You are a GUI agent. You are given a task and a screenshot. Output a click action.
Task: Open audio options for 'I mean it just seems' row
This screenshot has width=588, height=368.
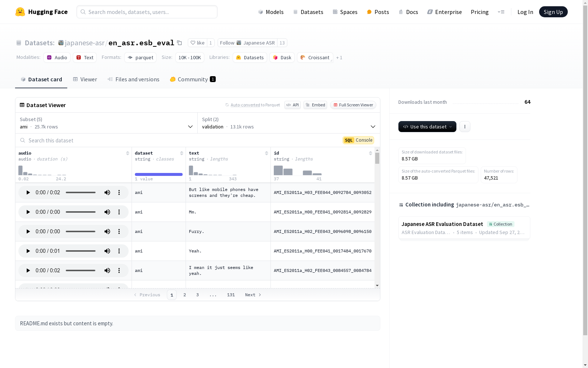(x=119, y=270)
